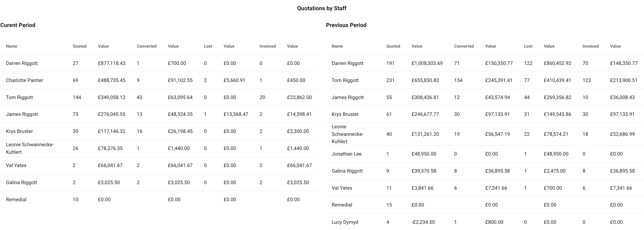Select the negative -£2,234.50 value
Screen dimensions: 644x230
(x=423, y=222)
